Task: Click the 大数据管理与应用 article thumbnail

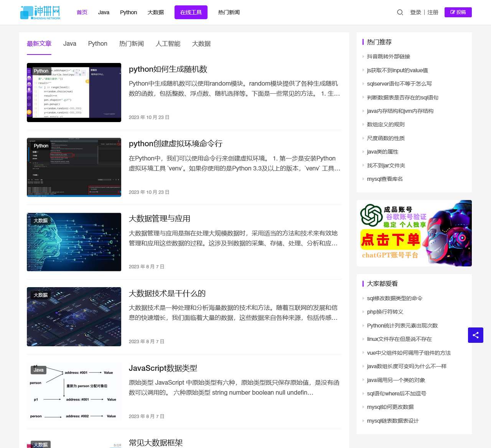Action: coord(74,242)
